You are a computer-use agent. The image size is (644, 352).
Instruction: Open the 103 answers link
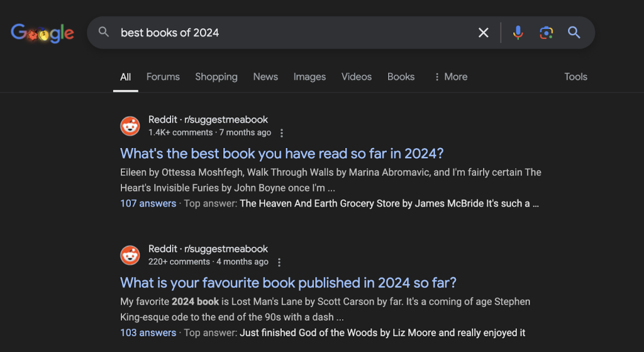(148, 332)
